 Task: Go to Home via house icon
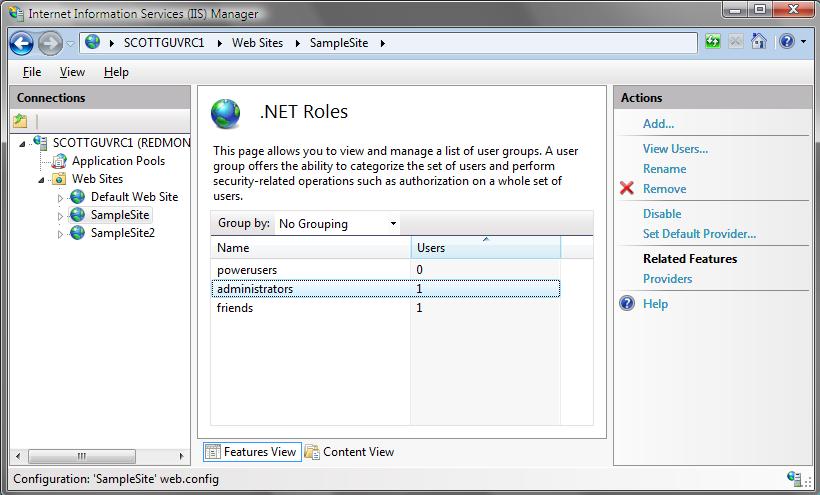pyautogui.click(x=758, y=41)
